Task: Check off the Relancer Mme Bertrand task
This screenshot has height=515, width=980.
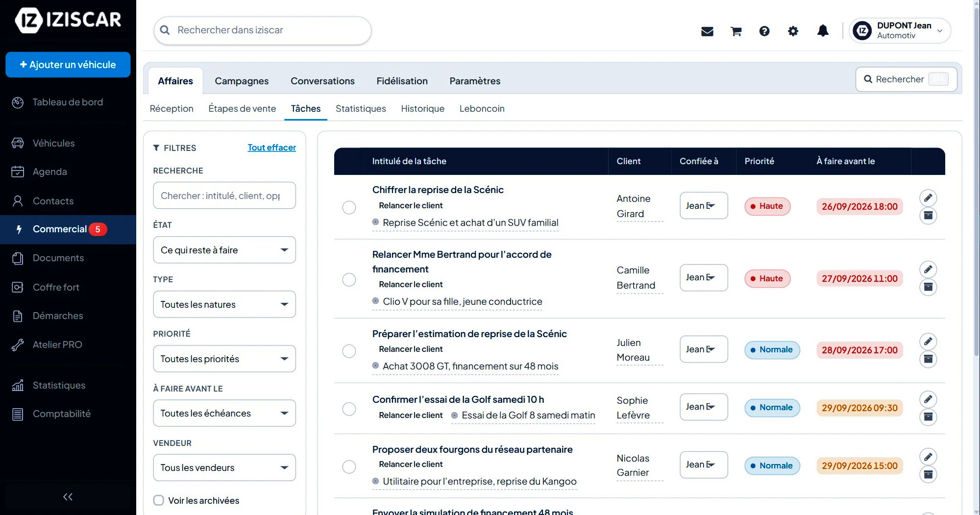Action: [x=349, y=279]
